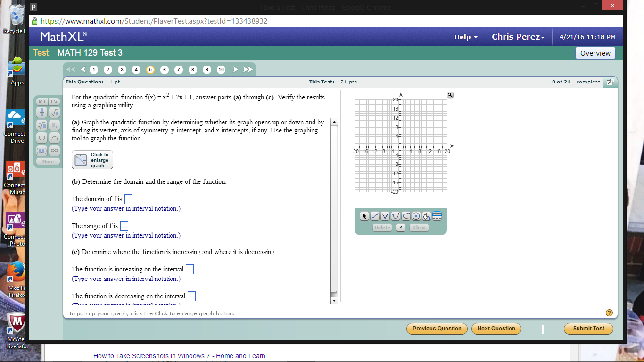Open the test Overview
The image size is (644, 362).
point(595,53)
